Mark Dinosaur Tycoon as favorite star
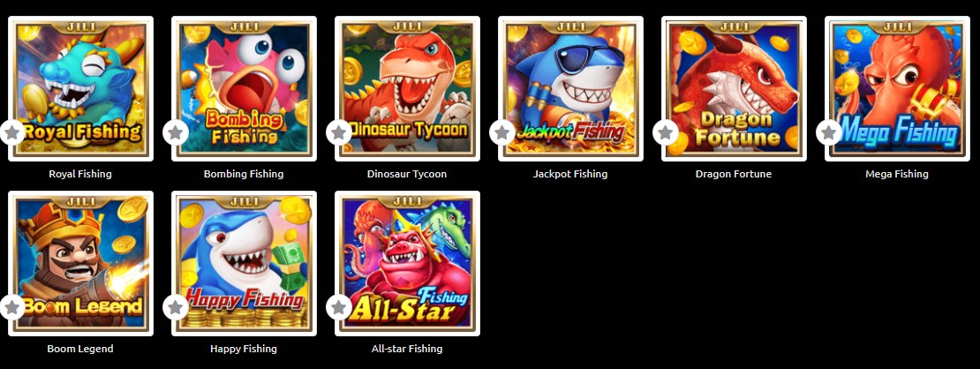Screen dimensions: 980x369 pyautogui.click(x=339, y=132)
